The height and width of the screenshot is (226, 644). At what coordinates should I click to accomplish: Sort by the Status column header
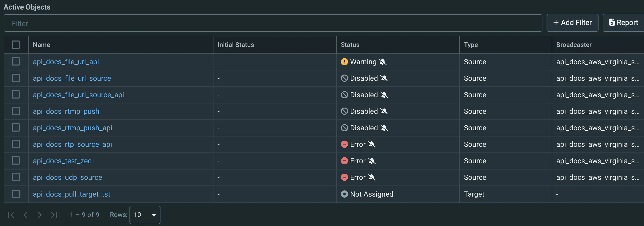pos(350,45)
